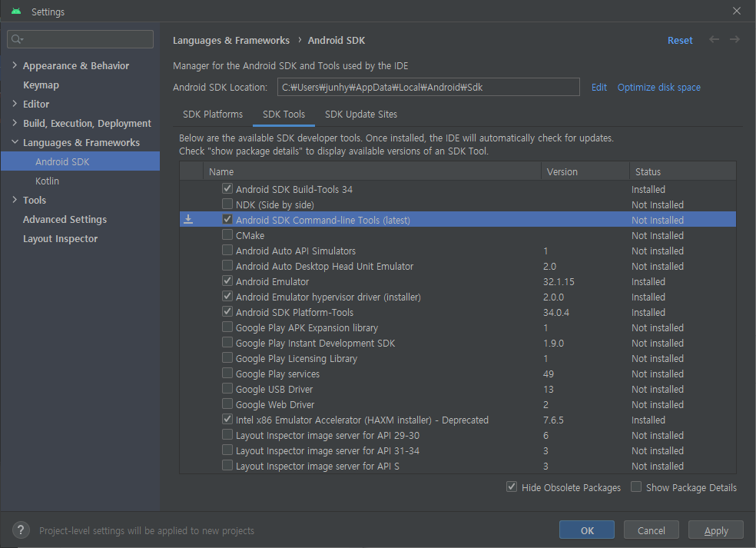Click Edit SDK location link
This screenshot has height=548, width=756.
(x=598, y=88)
